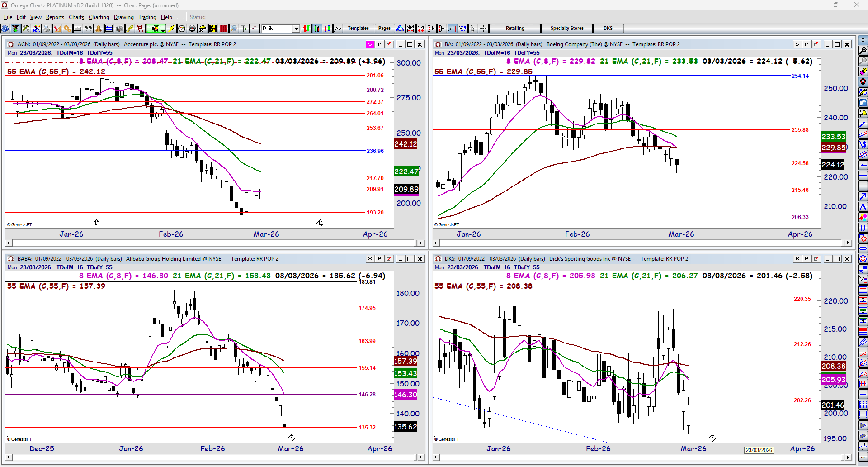Click the gauge dial icon
This screenshot has height=467, width=868.
tap(182, 29)
